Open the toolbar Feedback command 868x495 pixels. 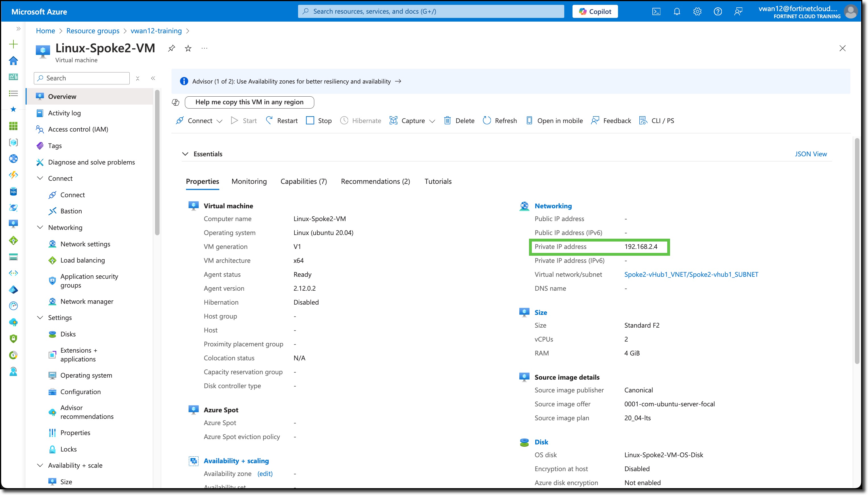(611, 121)
